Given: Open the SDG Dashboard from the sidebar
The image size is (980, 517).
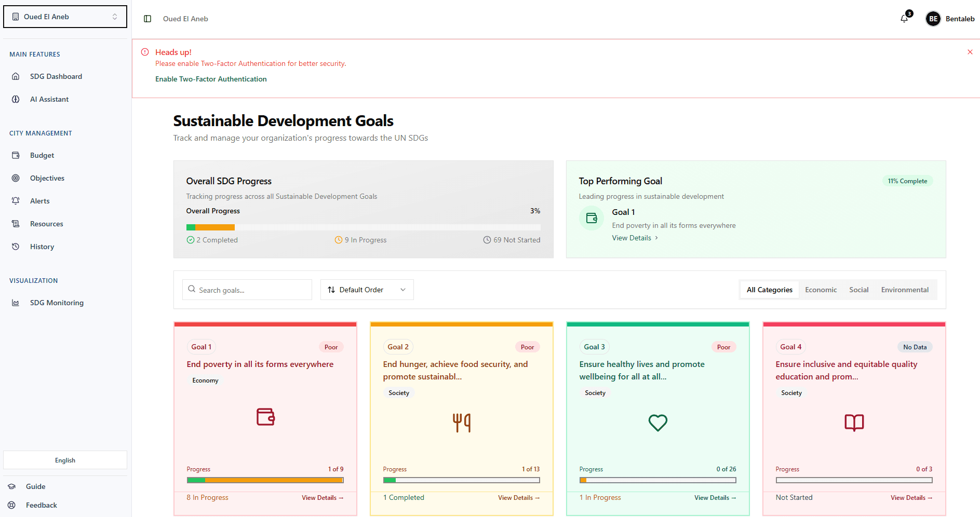Looking at the screenshot, I should pos(56,76).
